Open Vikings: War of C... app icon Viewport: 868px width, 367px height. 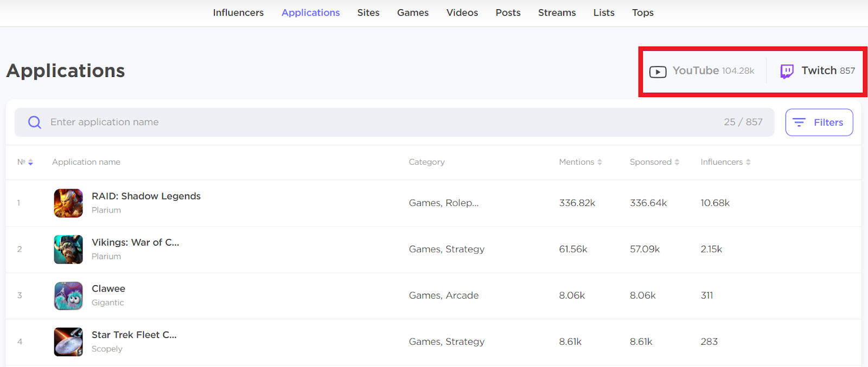pos(68,249)
